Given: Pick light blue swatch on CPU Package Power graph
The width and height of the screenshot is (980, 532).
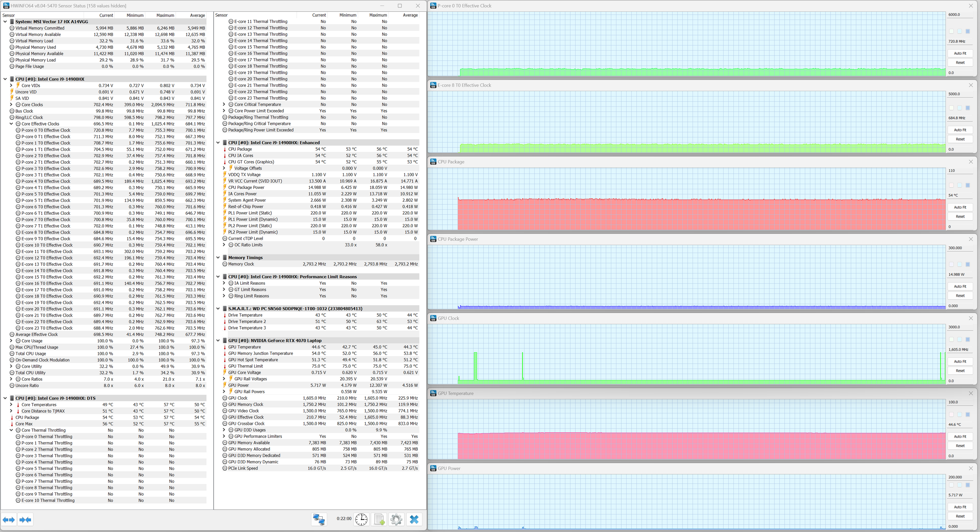Looking at the screenshot, I should [959, 264].
